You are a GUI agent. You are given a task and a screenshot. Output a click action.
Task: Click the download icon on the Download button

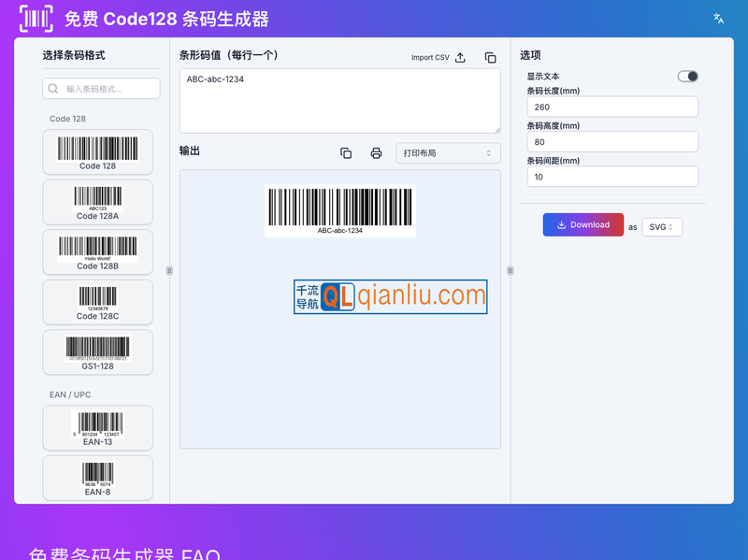tap(561, 224)
